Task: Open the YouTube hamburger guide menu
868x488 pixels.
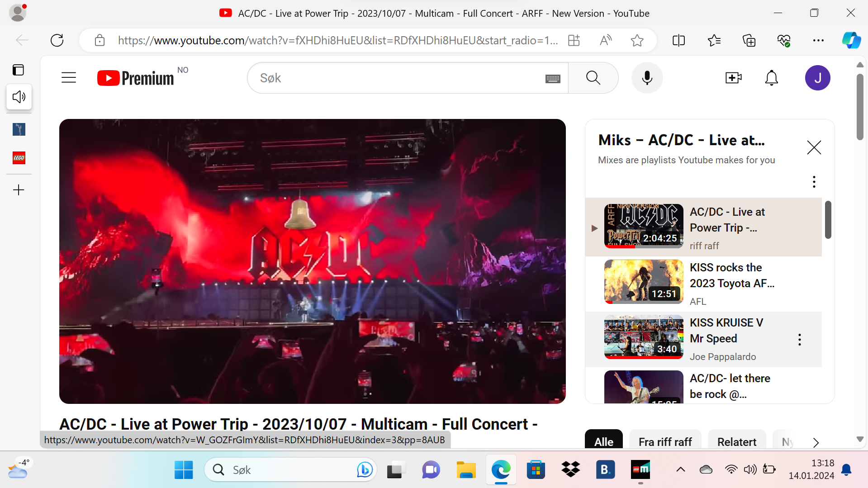Action: point(69,78)
